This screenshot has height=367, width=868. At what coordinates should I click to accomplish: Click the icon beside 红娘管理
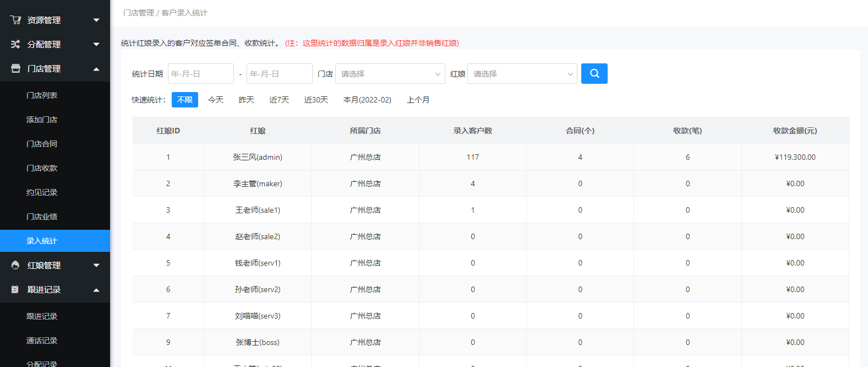[15, 265]
